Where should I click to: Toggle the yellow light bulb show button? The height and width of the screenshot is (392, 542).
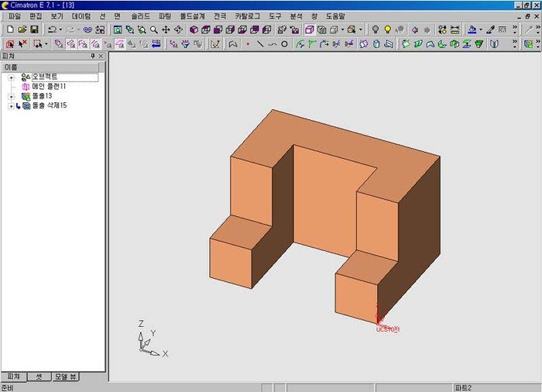pos(387,29)
